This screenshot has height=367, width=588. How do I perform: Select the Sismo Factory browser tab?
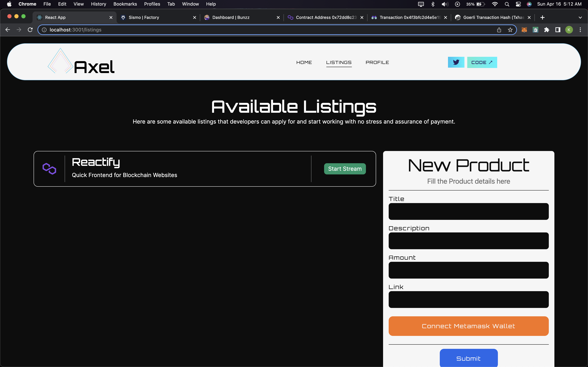tap(159, 17)
